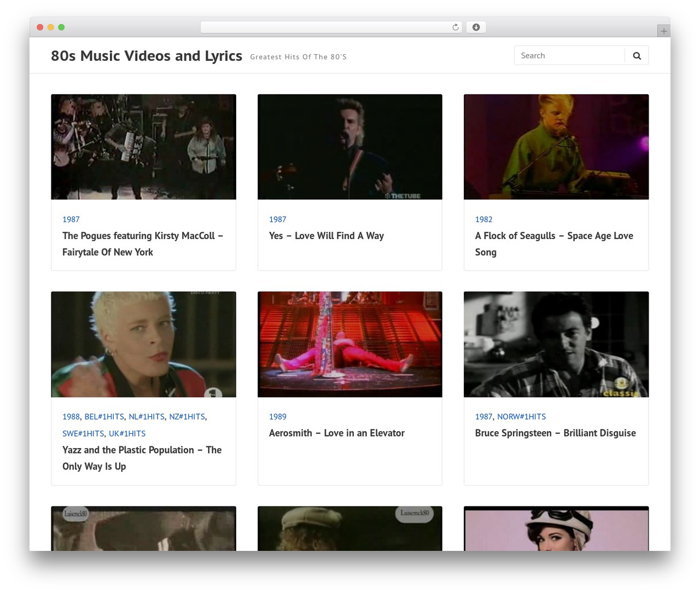Open Bruce Springsteen Brilliant Disguise thumbnail

click(x=556, y=344)
